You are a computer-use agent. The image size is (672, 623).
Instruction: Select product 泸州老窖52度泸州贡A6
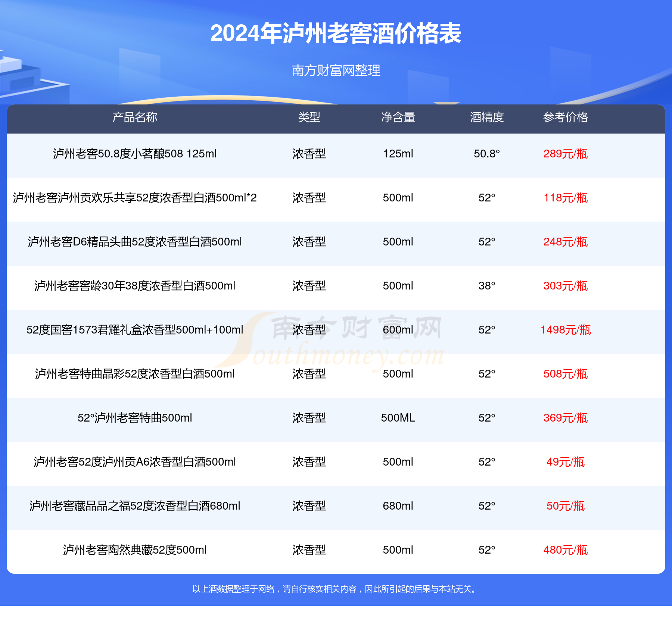point(135,462)
